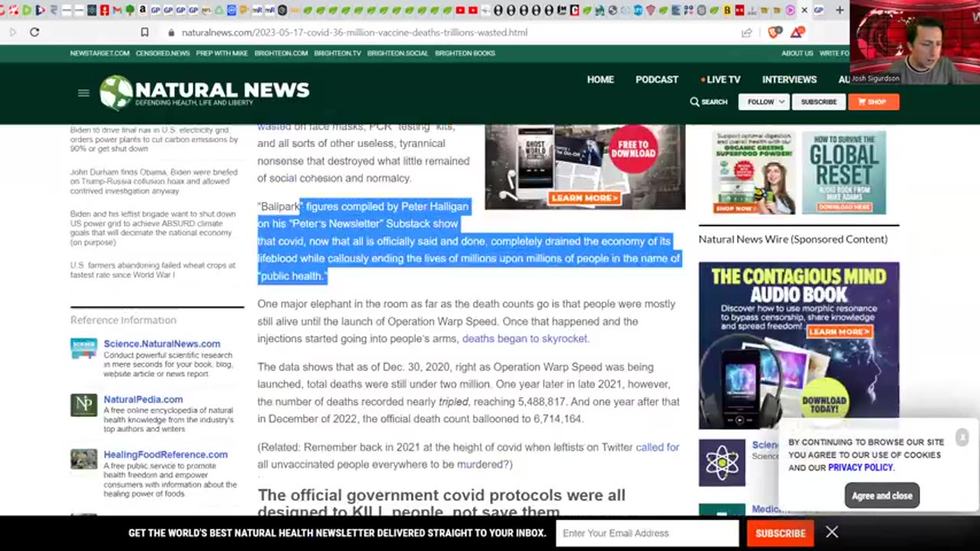980x551 pixels.
Task: Bookmark this page via the bookmark icon
Action: coord(144,32)
